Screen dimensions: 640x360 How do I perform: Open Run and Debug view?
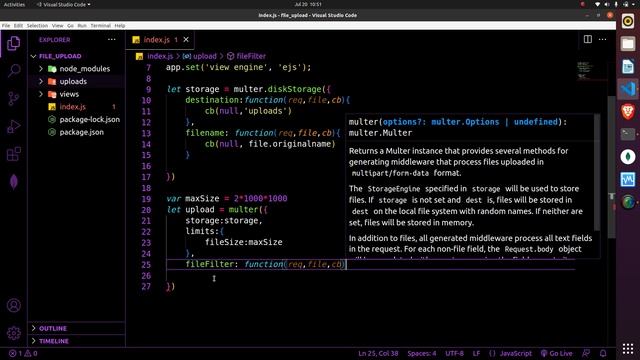tap(13, 127)
